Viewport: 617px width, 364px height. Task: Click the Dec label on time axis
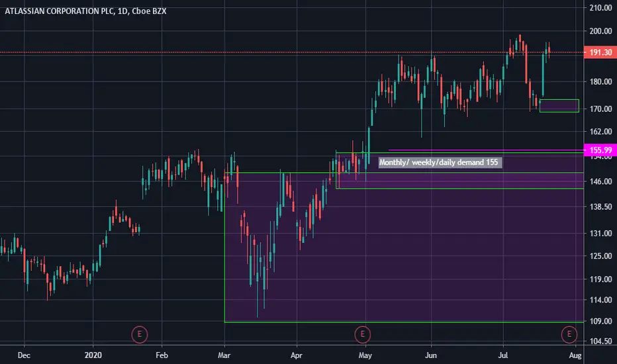click(x=24, y=355)
